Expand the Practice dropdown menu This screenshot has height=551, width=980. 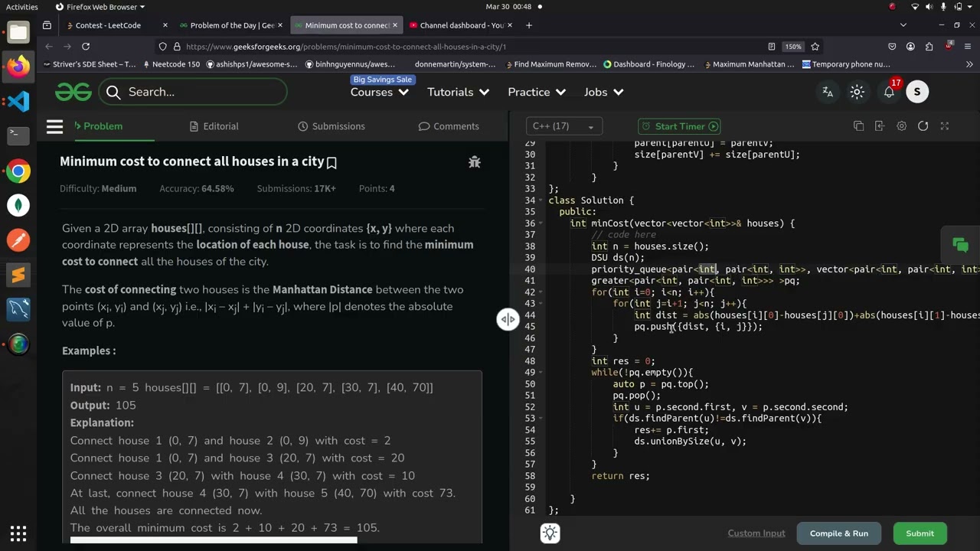click(537, 92)
